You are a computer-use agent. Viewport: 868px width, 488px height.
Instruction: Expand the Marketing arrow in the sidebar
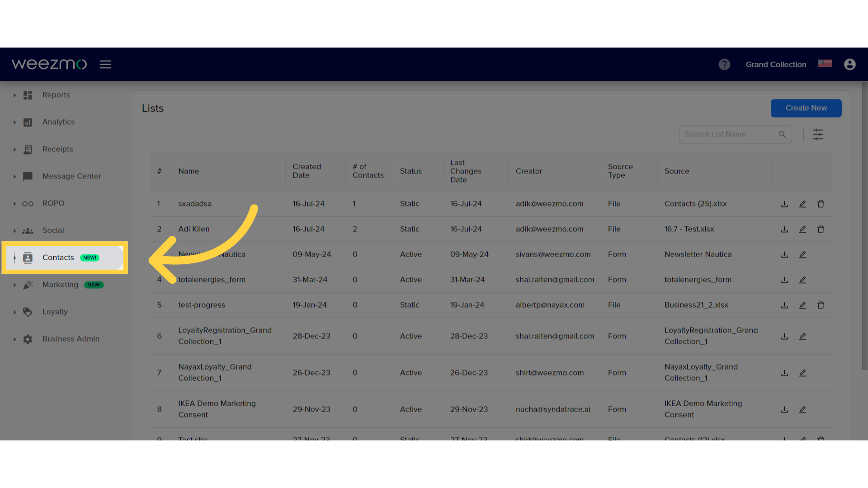point(14,285)
